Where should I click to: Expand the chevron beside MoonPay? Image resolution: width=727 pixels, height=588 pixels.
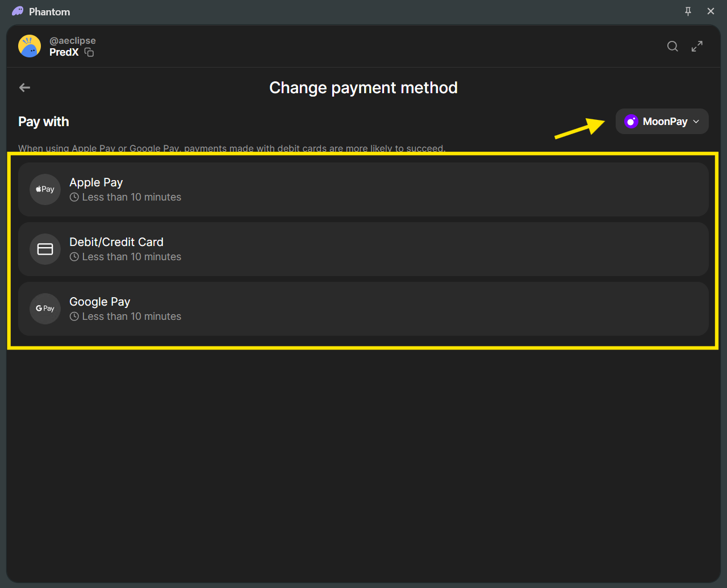click(x=696, y=122)
